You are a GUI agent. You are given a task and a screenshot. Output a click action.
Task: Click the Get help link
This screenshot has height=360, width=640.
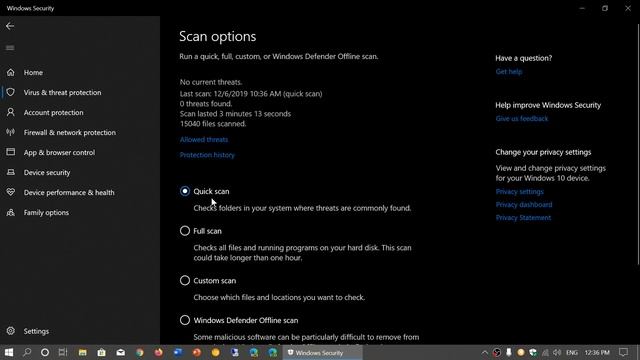coord(509,71)
